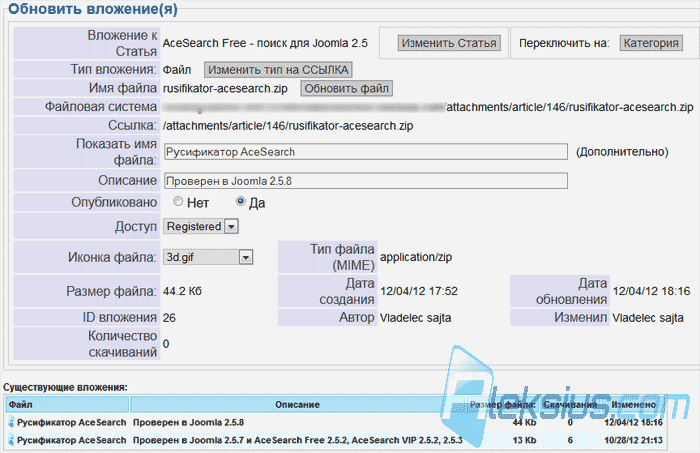The width and height of the screenshot is (700, 453).
Task: Click the 'Изменено' column header
Action: click(633, 404)
